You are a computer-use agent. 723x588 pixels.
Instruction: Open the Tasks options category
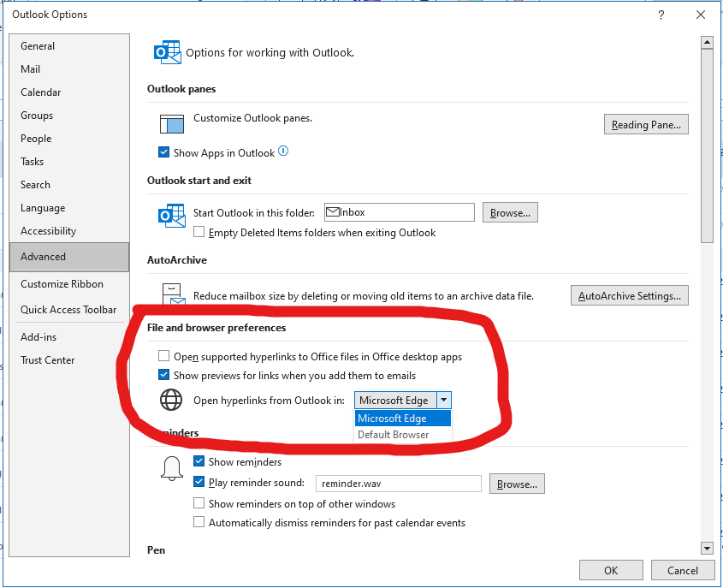pos(69,162)
